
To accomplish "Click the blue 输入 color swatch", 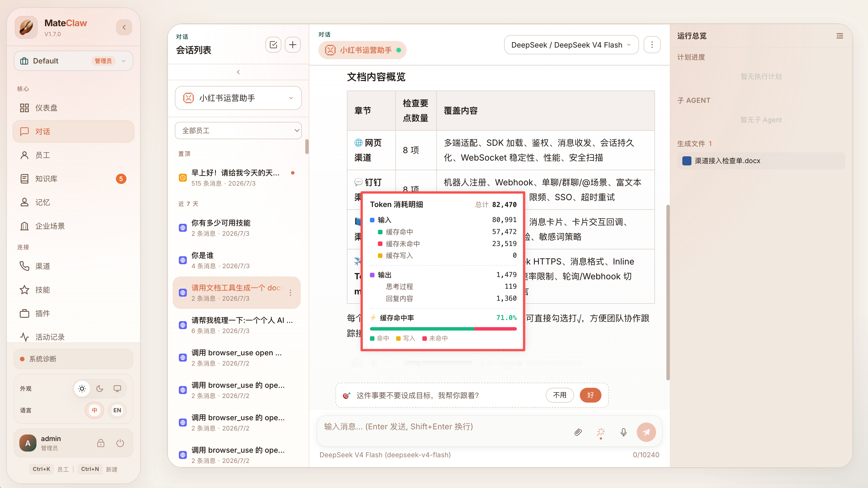I will pos(372,220).
